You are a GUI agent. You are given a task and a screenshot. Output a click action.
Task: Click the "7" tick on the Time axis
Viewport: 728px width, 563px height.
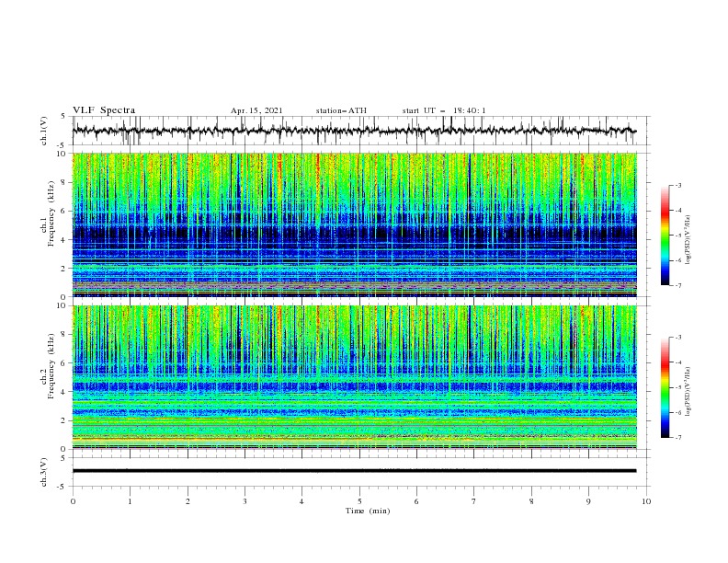[474, 501]
